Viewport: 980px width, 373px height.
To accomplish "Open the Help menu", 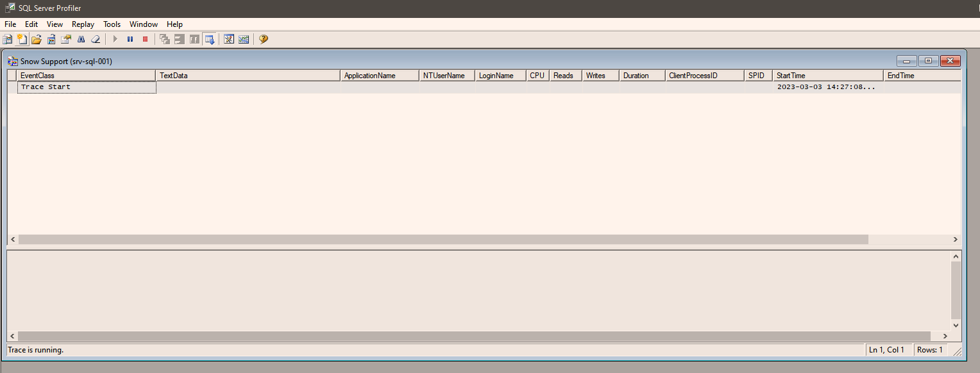I will pos(175,24).
